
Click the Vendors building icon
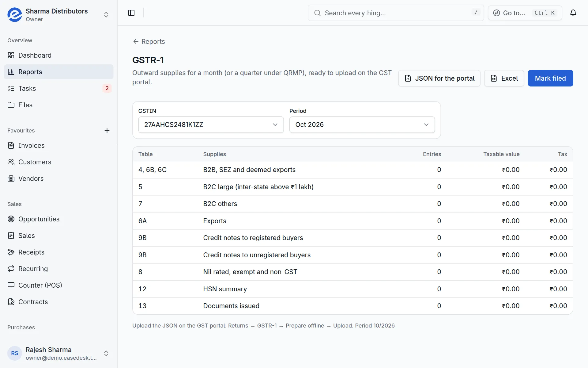pyautogui.click(x=11, y=178)
